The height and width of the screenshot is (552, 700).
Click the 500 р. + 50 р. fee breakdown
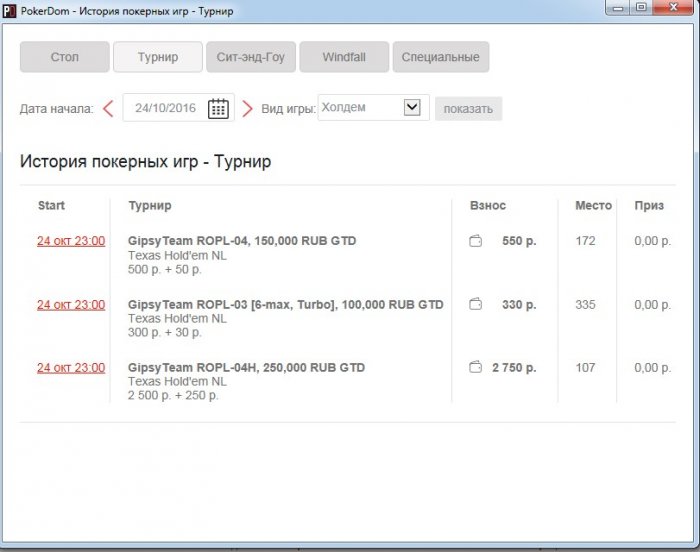[x=165, y=269]
